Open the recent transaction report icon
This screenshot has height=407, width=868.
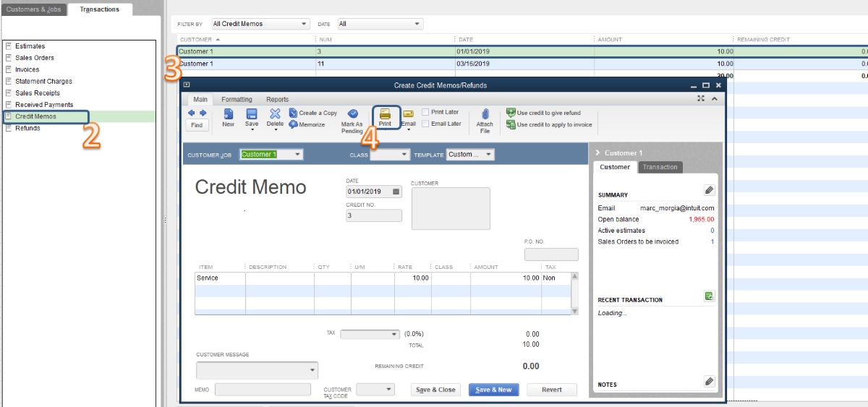point(709,296)
